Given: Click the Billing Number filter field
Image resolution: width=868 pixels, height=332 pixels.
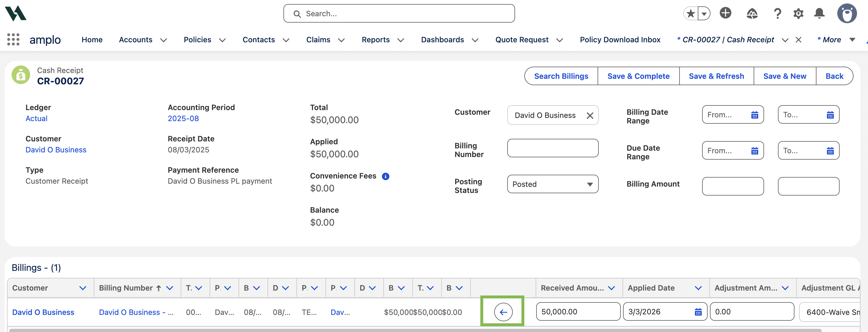Looking at the screenshot, I should (553, 148).
